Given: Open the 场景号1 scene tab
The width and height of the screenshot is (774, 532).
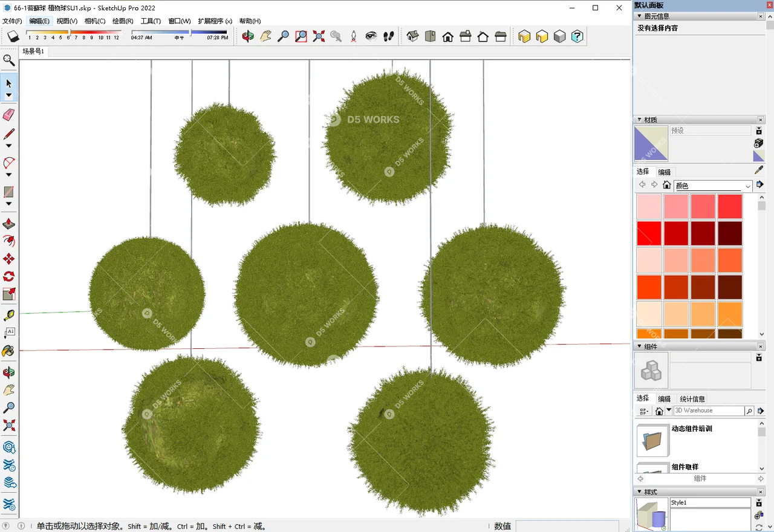Looking at the screenshot, I should (x=33, y=51).
